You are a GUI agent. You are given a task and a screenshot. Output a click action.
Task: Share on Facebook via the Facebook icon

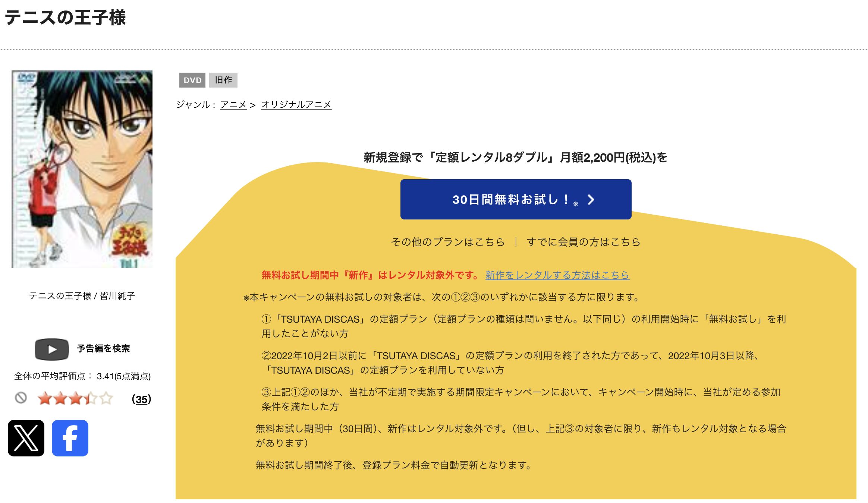(x=70, y=438)
